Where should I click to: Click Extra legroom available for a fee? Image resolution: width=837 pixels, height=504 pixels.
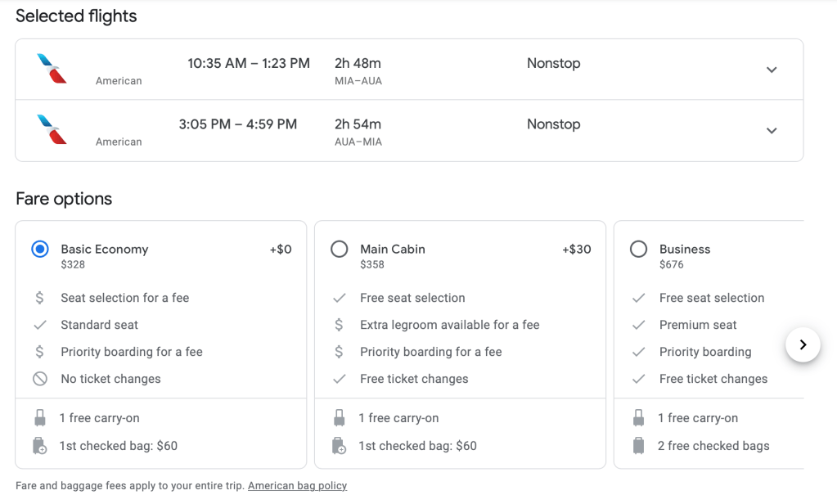click(x=449, y=325)
